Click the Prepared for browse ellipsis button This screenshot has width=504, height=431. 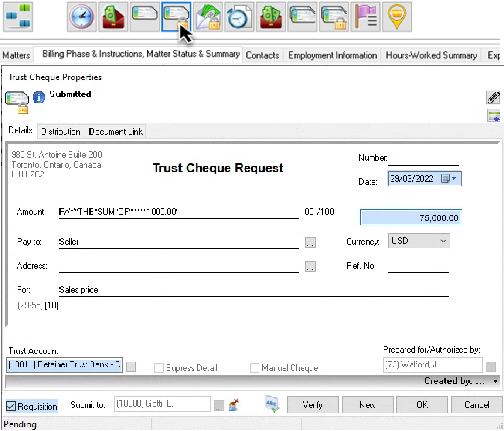(490, 367)
